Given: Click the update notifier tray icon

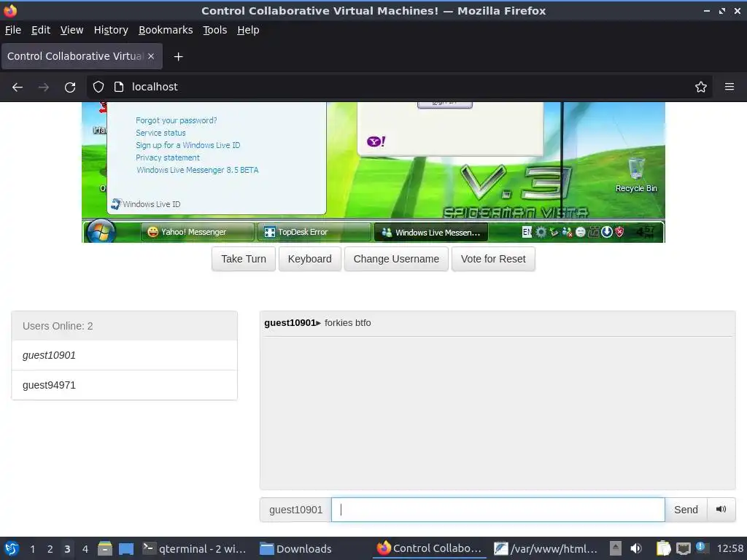Looking at the screenshot, I should point(701,548).
